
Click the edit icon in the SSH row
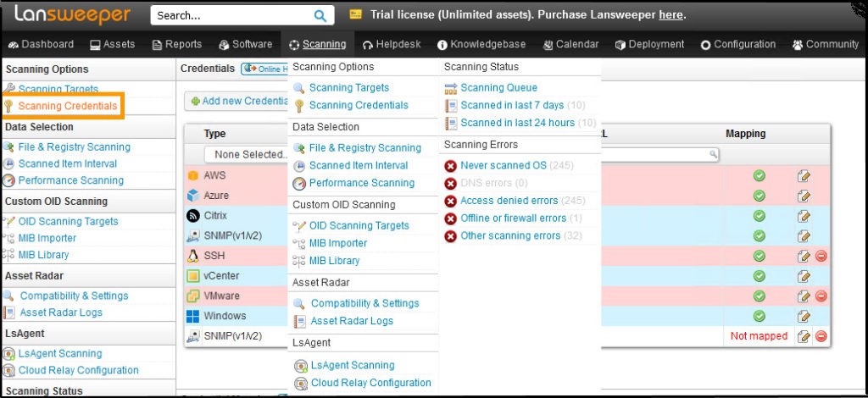click(x=804, y=256)
